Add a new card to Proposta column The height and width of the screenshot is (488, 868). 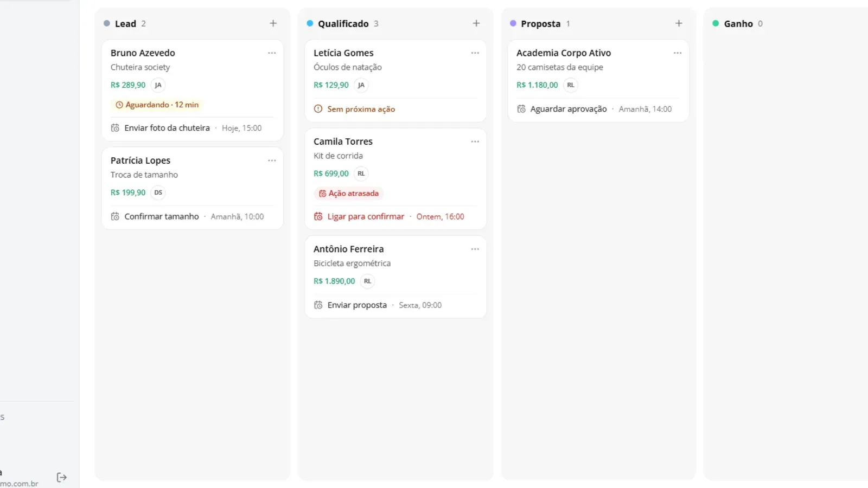coord(679,23)
